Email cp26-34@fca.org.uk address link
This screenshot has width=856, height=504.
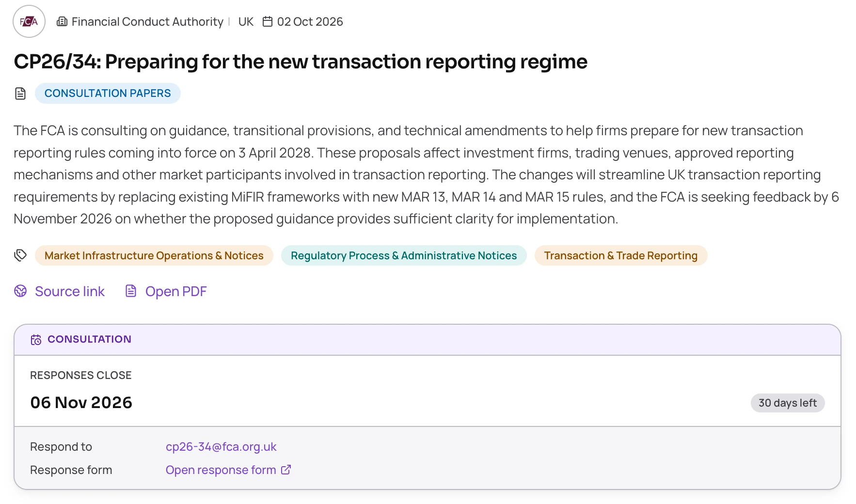[221, 447]
